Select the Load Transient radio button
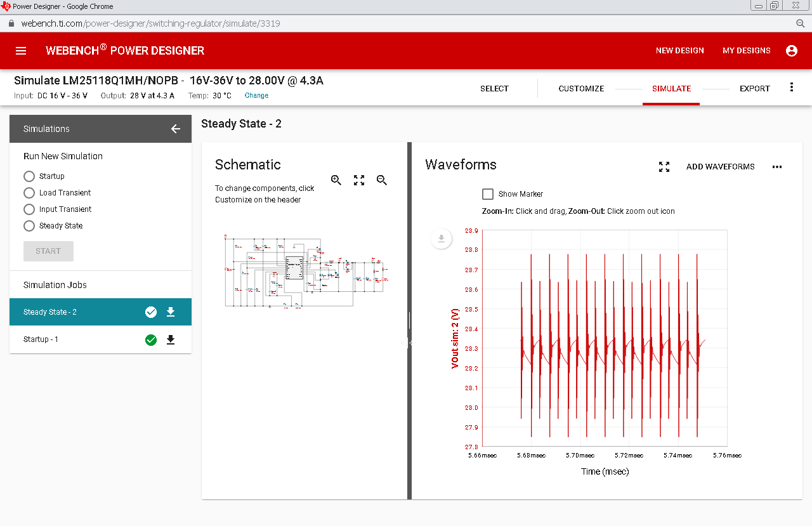812x526 pixels. click(x=29, y=193)
